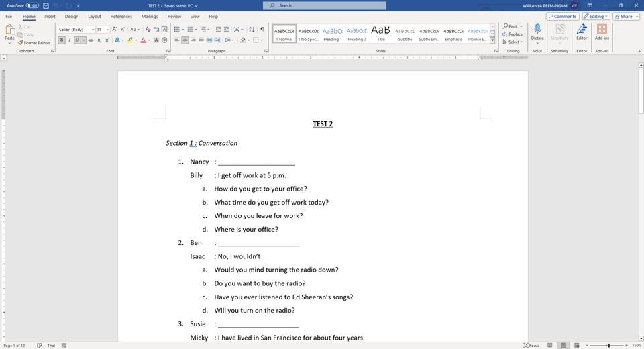Apply superscript formatting
The height and width of the screenshot is (349, 644).
click(107, 40)
